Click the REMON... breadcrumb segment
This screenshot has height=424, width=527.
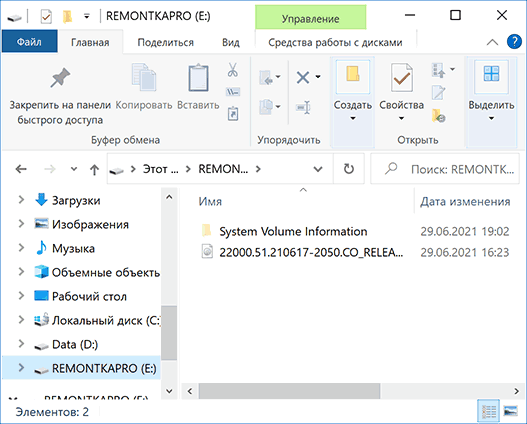[x=223, y=169]
